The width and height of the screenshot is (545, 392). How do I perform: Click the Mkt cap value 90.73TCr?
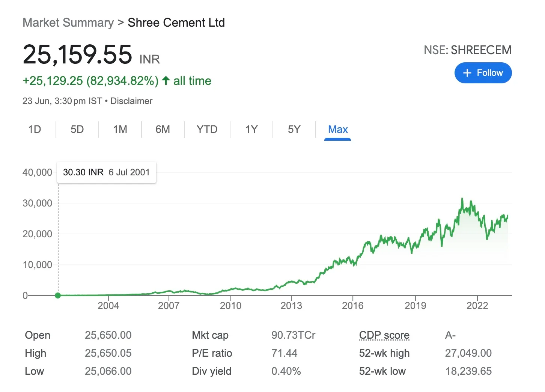(294, 335)
